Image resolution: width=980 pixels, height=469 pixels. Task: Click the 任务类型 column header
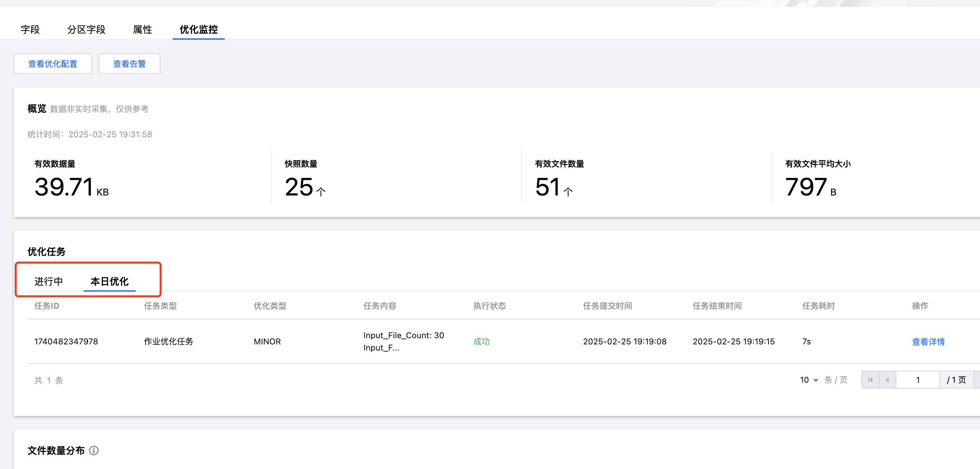(160, 306)
